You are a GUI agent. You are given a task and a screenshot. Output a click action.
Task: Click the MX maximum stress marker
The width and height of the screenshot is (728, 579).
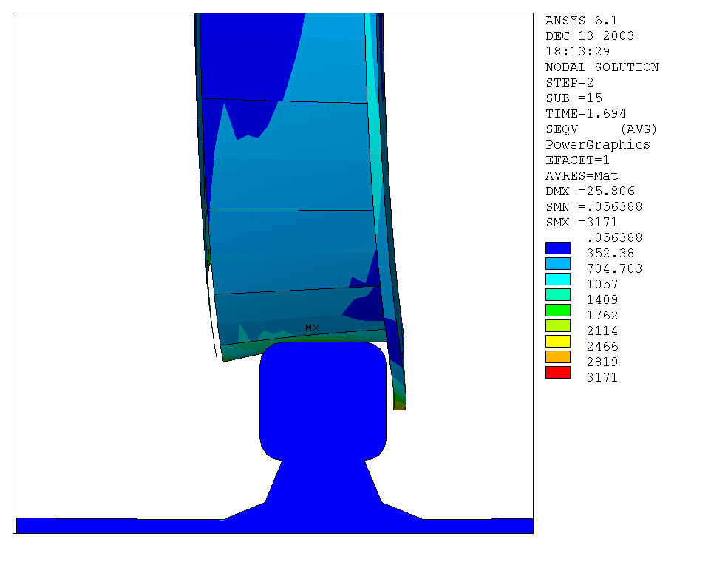coord(312,328)
